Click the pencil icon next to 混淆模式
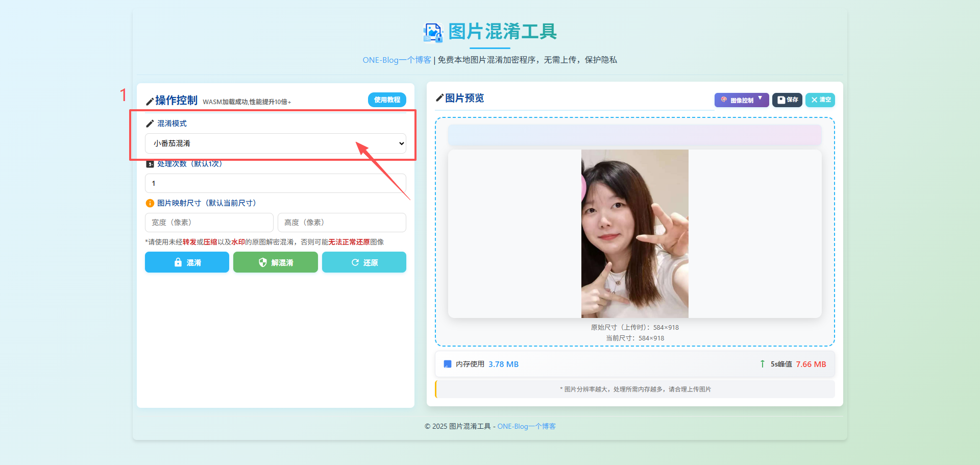The width and height of the screenshot is (980, 465). (x=150, y=124)
